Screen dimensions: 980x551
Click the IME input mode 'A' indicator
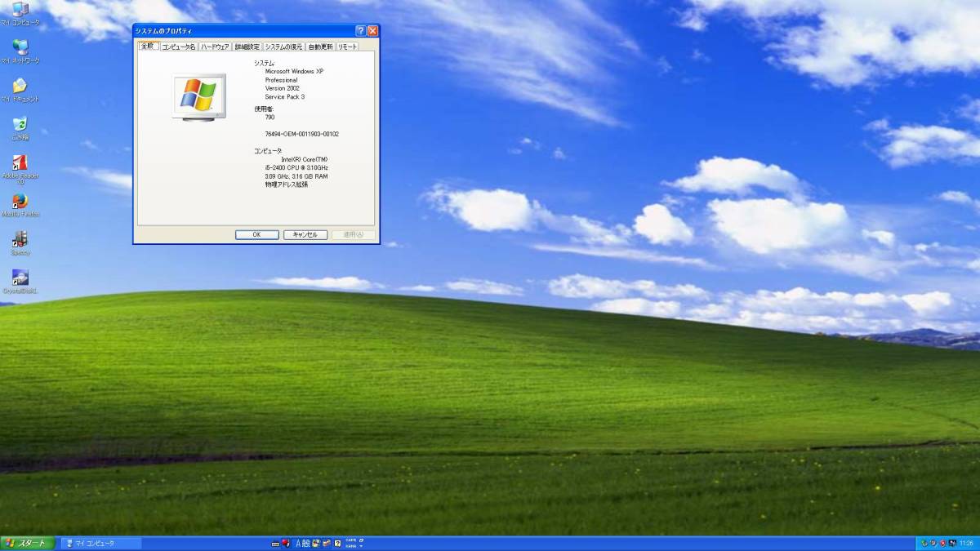pos(298,543)
